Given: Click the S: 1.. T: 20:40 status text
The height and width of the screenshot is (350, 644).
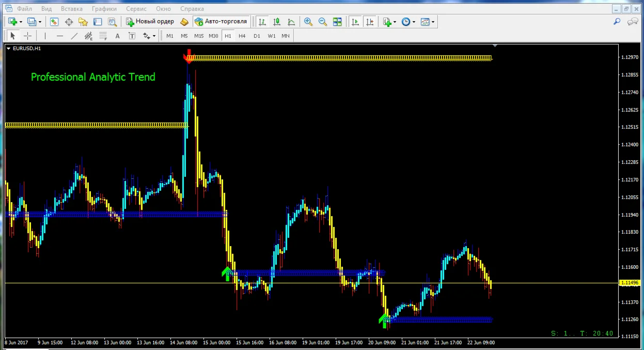Looking at the screenshot, I should [x=582, y=333].
